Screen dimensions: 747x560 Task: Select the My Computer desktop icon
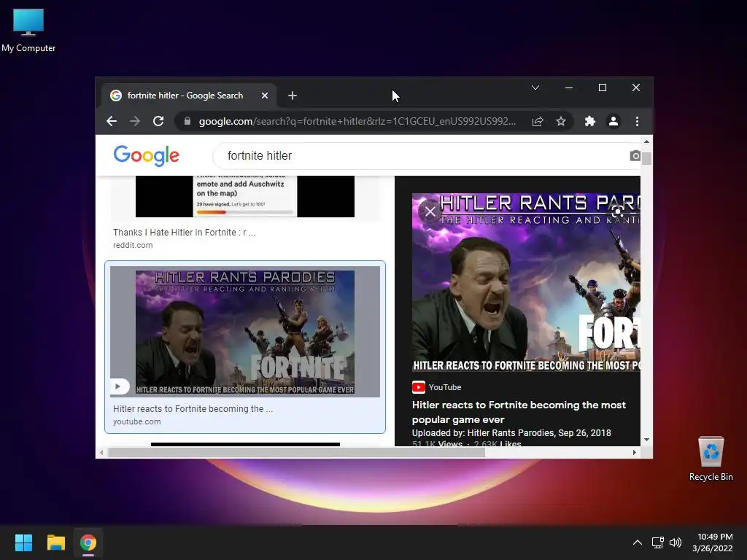28,31
